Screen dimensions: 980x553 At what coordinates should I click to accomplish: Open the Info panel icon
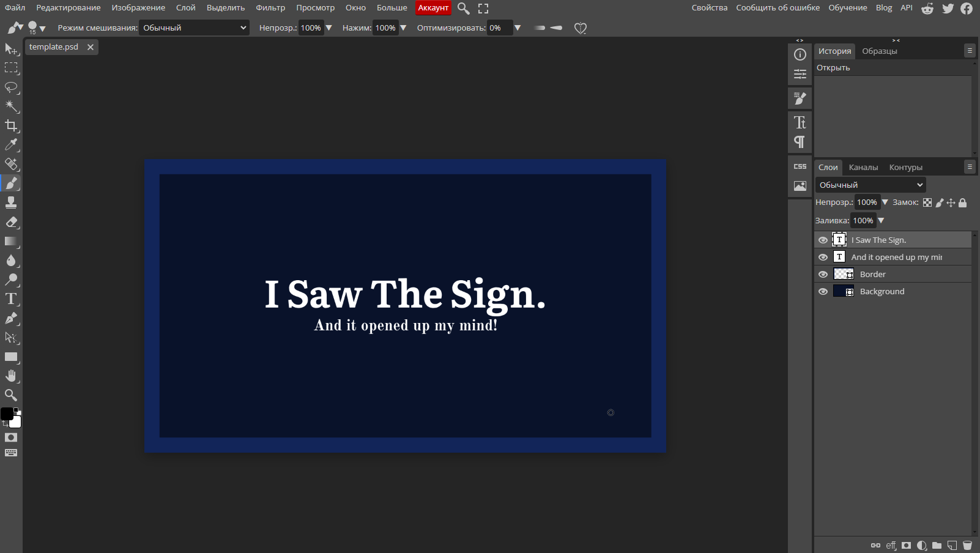coord(800,54)
